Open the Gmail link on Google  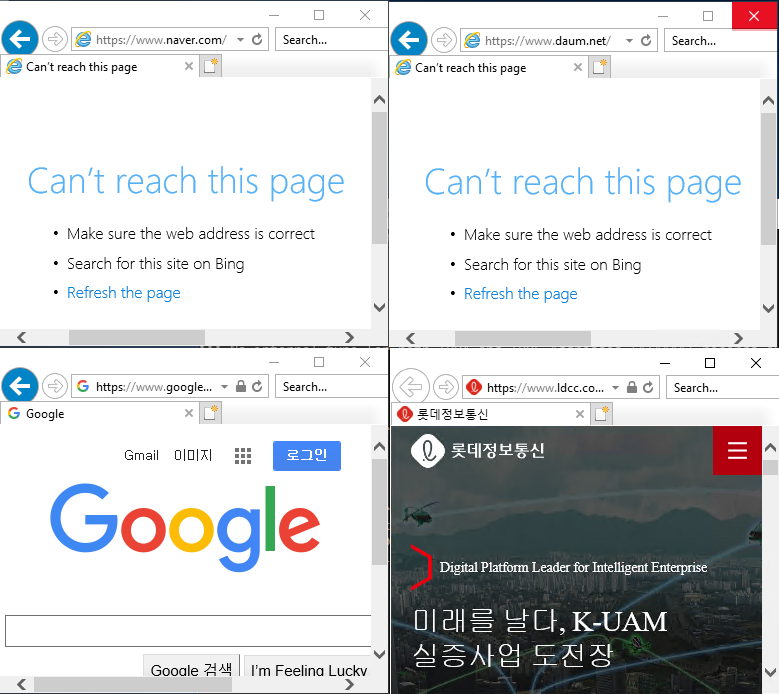coord(141,455)
